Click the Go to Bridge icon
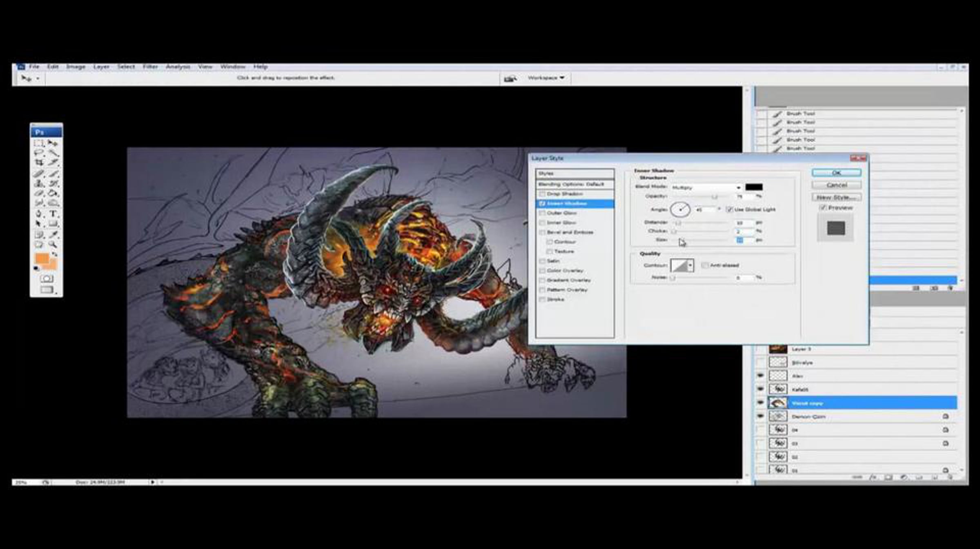 click(x=510, y=78)
